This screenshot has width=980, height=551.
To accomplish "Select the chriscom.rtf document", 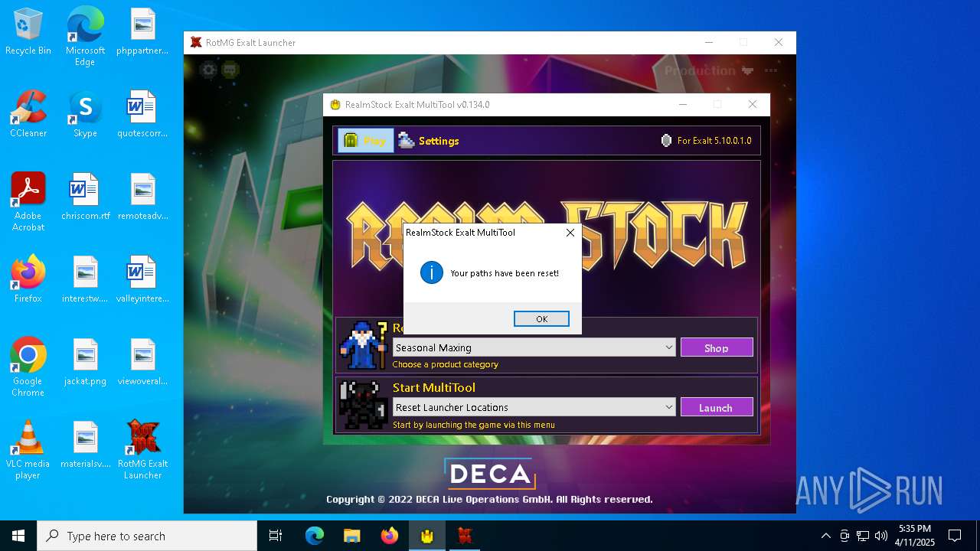I will [85, 197].
